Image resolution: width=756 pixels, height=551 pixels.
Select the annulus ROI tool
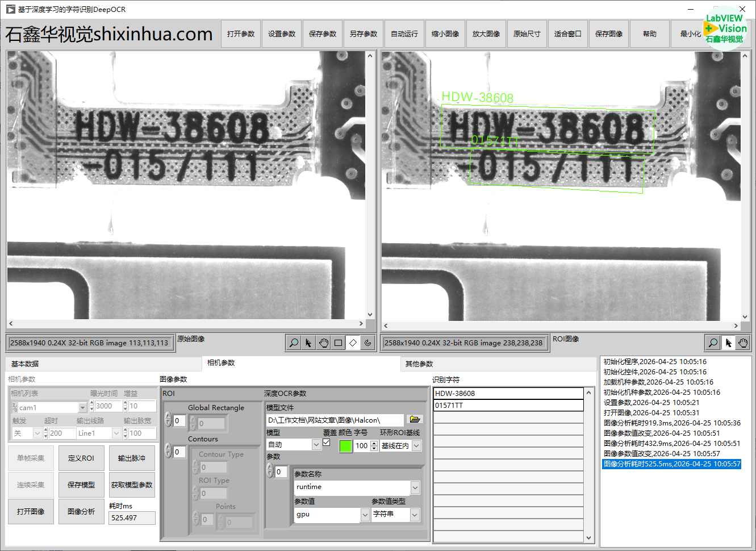tap(367, 343)
